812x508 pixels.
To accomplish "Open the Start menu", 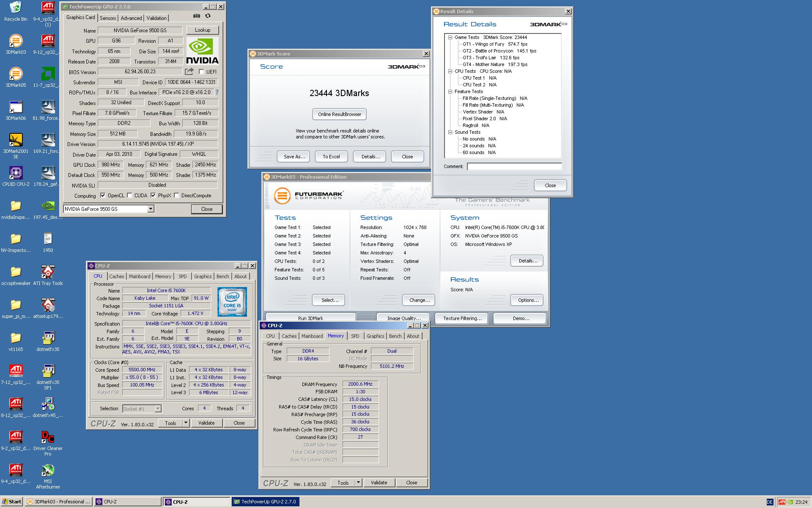I will pos(11,502).
